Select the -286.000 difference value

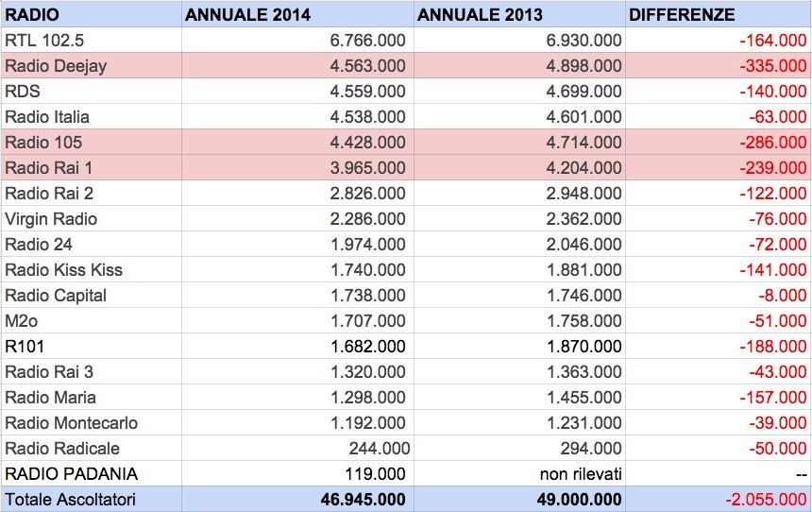[x=773, y=142]
